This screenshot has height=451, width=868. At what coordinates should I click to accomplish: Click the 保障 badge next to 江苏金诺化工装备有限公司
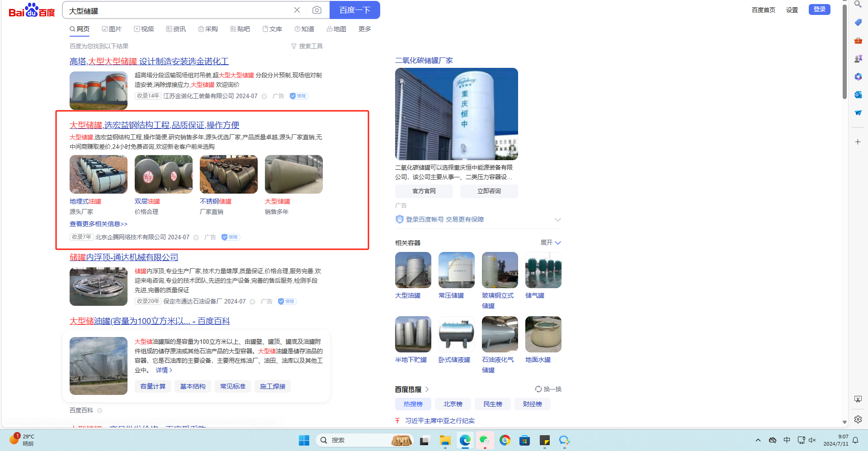click(x=298, y=96)
